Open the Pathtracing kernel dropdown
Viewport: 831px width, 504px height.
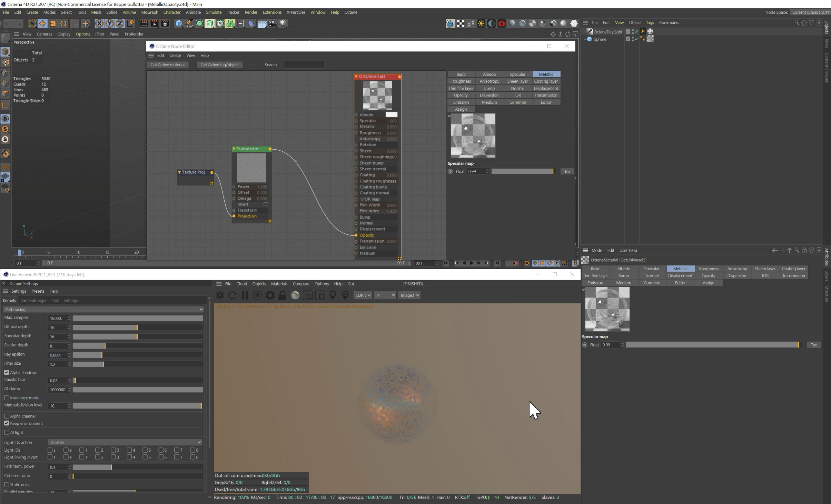click(103, 310)
